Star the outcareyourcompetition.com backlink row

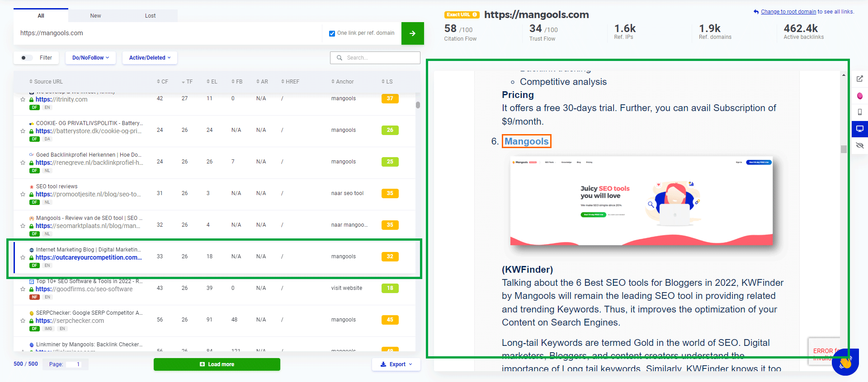23,257
